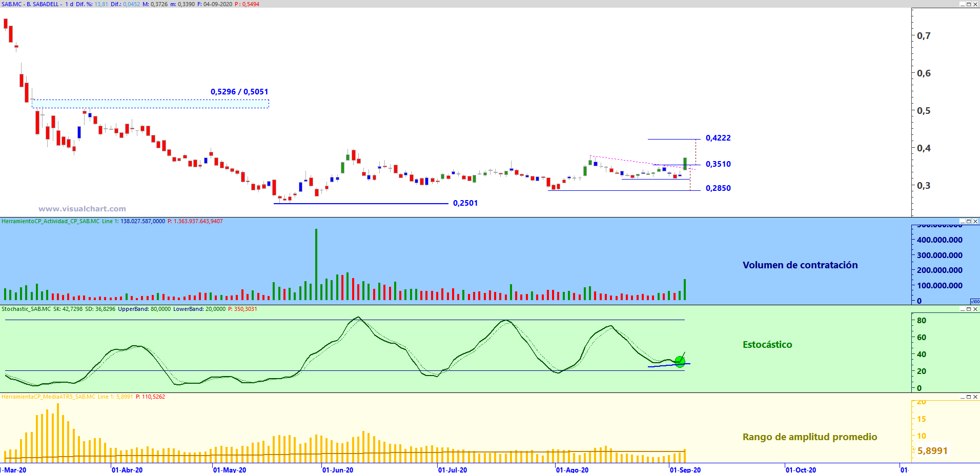Minimize the MediaATR5 indicator panel
This screenshot has width=980, height=473.
click(962, 397)
